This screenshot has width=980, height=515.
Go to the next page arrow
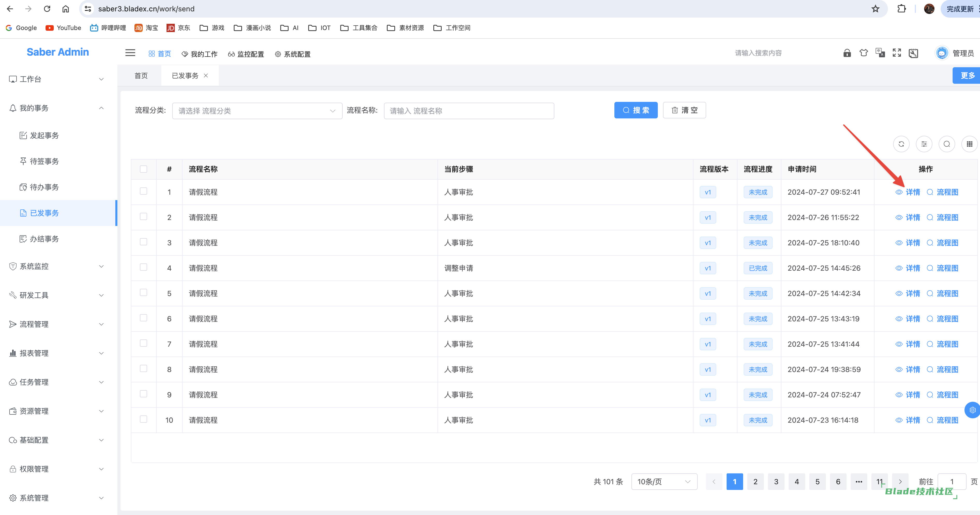pyautogui.click(x=900, y=482)
